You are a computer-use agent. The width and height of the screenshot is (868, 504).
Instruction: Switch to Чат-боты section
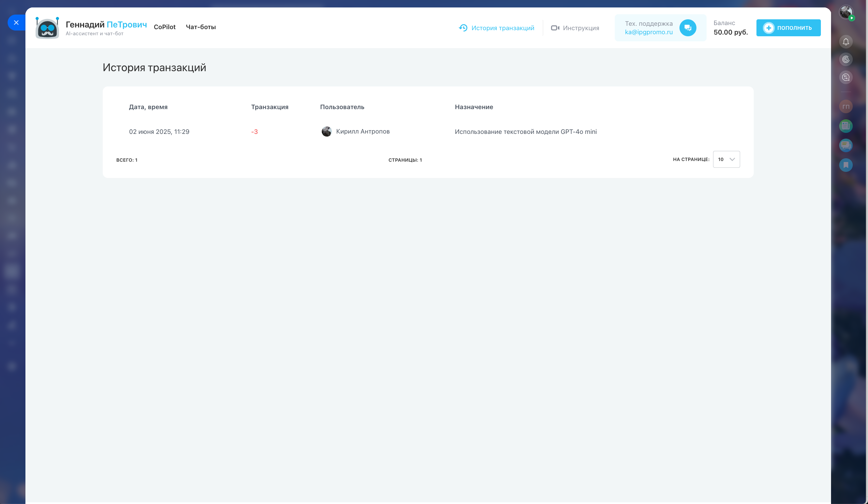point(201,27)
